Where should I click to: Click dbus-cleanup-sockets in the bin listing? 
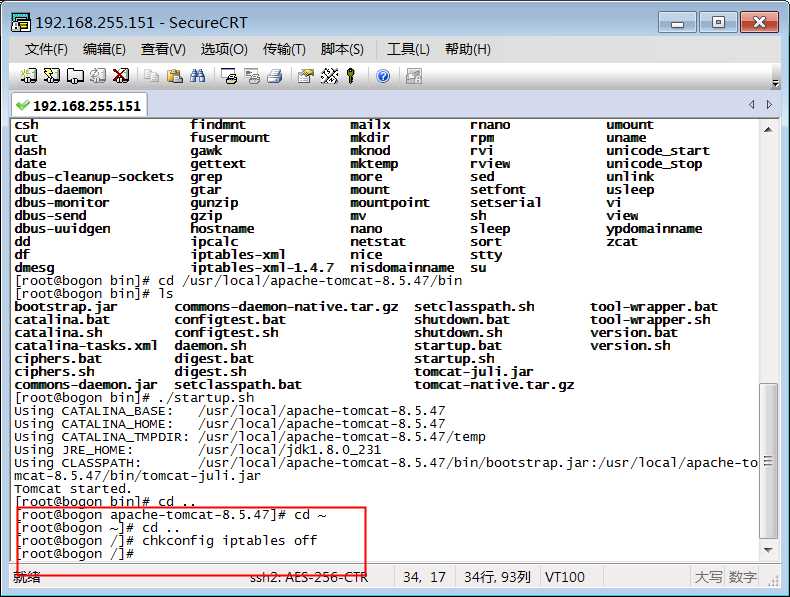(94, 177)
